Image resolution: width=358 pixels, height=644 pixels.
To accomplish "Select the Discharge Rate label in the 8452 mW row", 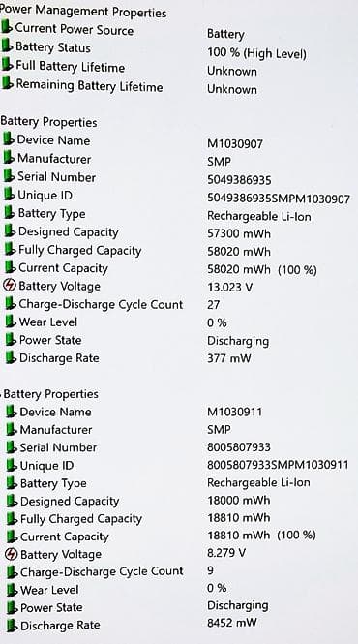I will point(60,626).
